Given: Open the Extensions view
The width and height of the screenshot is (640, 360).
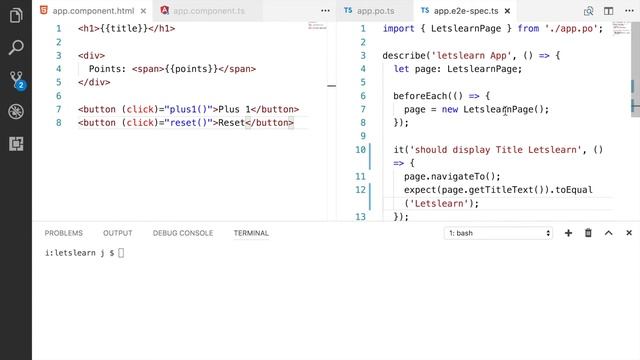Looking at the screenshot, I should tap(16, 144).
